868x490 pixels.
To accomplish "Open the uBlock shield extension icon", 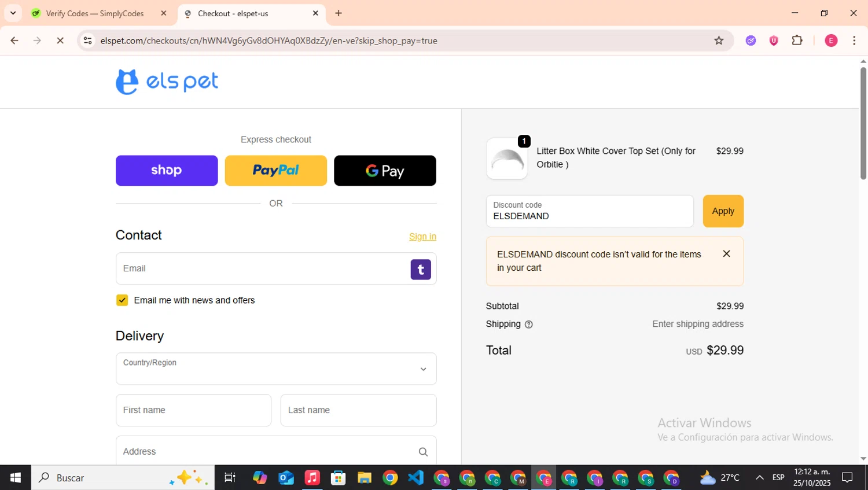I will coord(774,40).
